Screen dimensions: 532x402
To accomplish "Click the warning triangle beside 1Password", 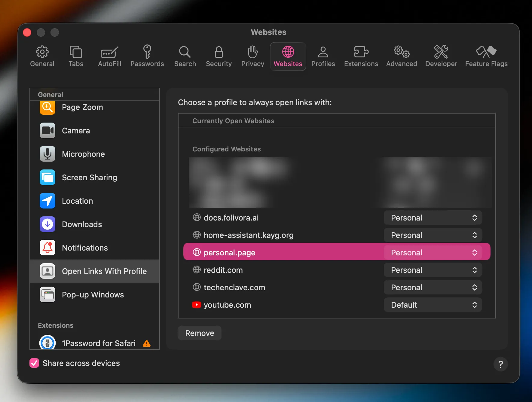I will pyautogui.click(x=147, y=343).
